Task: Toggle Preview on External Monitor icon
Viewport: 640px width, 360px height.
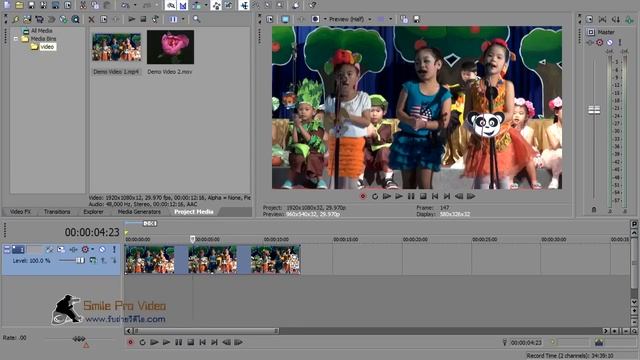Action: 285,19
